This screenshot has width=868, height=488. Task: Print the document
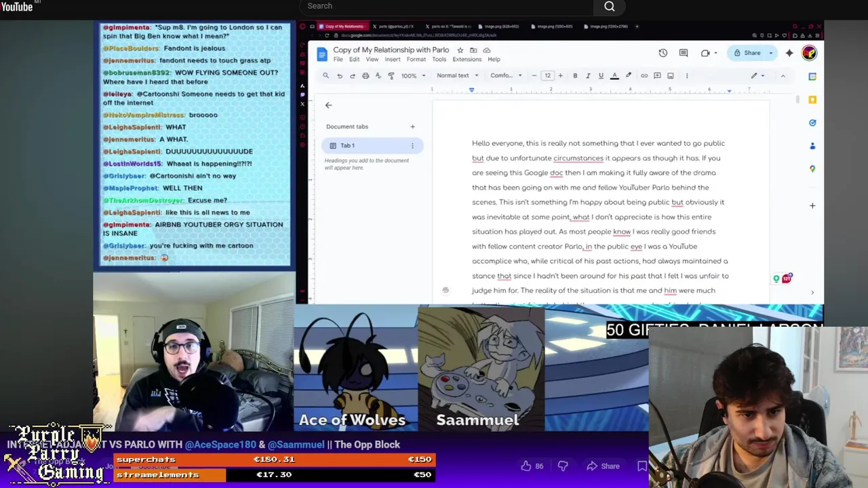(366, 76)
